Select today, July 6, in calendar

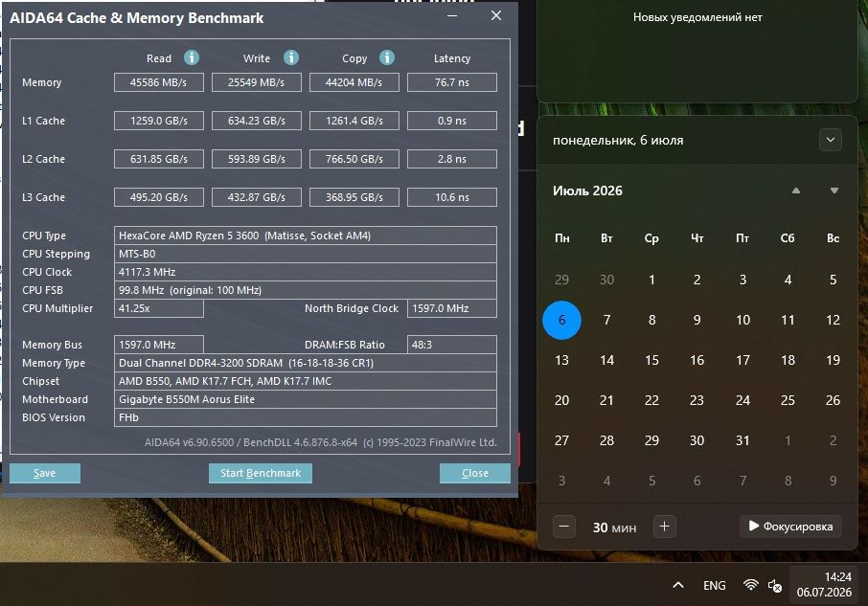coord(561,320)
